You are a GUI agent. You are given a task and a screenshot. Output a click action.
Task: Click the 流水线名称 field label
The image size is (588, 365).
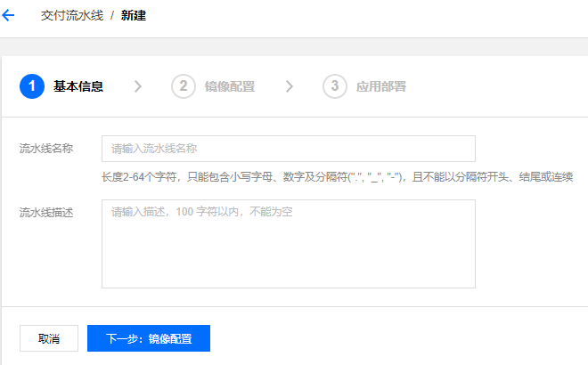[46, 149]
